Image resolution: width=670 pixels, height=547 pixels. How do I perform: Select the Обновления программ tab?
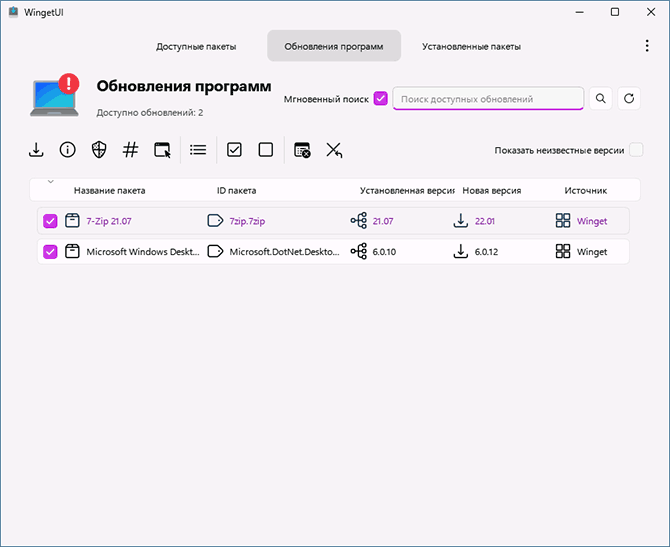click(334, 46)
